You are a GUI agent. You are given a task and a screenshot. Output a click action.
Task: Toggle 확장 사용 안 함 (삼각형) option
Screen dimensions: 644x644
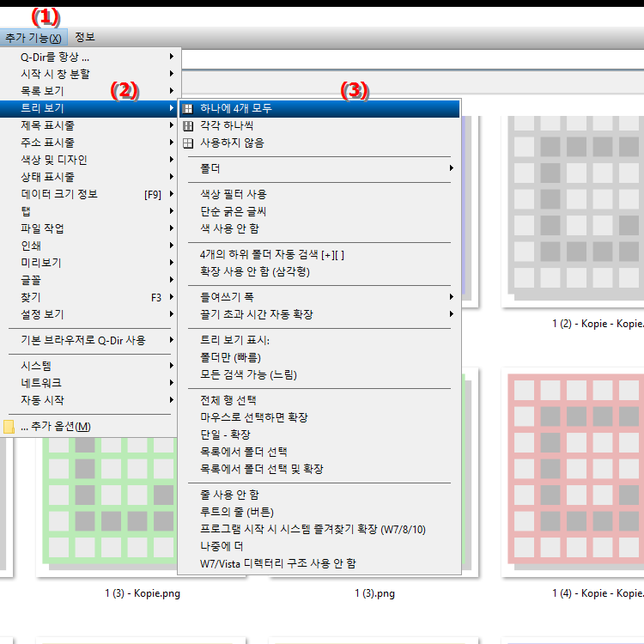tap(319, 271)
